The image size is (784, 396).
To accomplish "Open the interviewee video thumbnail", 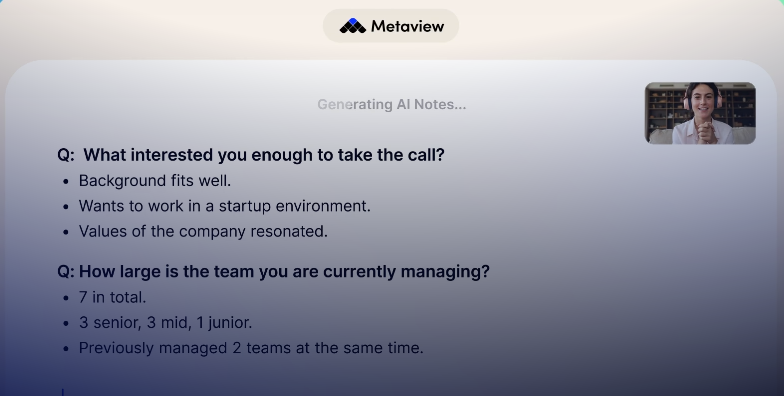I will pyautogui.click(x=700, y=113).
